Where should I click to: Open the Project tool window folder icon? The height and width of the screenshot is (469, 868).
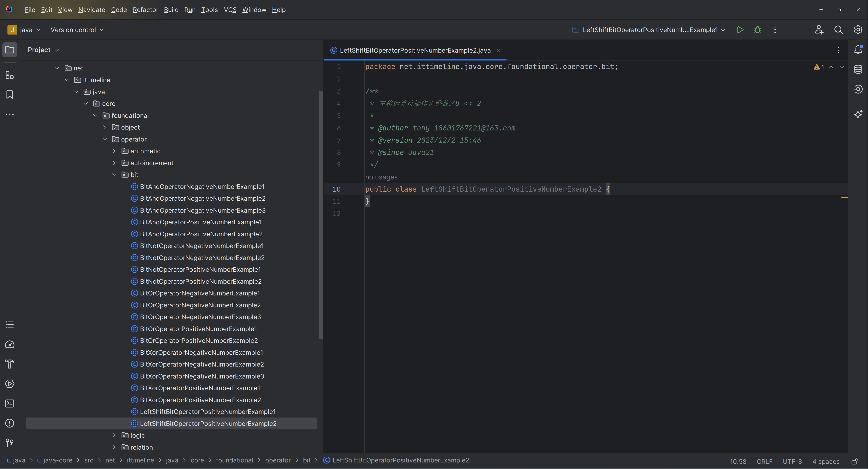tap(10, 50)
